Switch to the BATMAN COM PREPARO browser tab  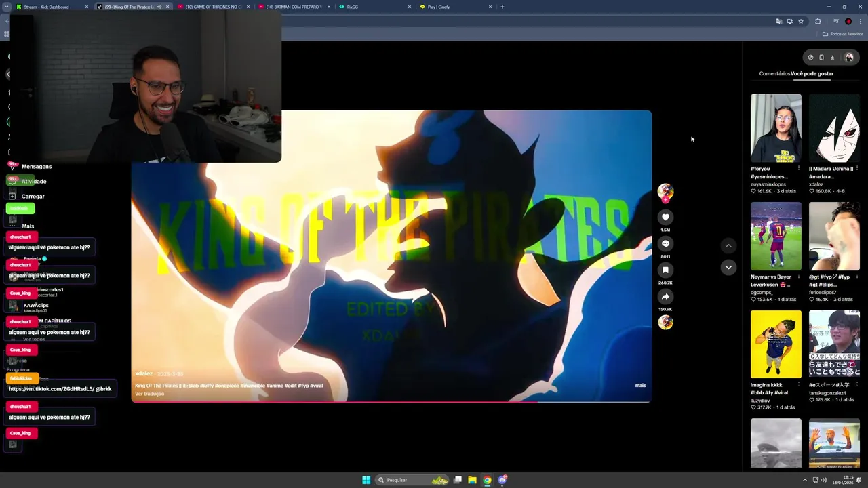(x=294, y=7)
